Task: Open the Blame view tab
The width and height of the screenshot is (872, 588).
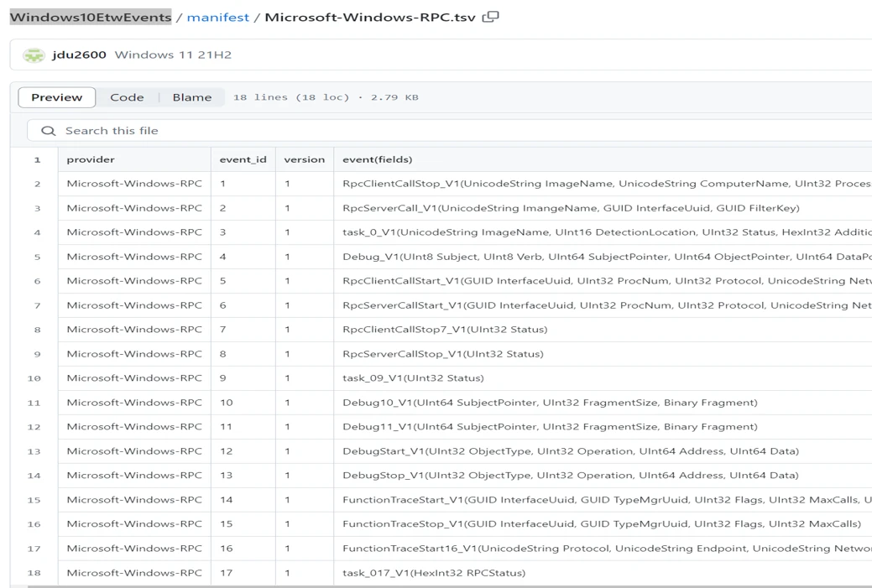Action: click(x=191, y=97)
